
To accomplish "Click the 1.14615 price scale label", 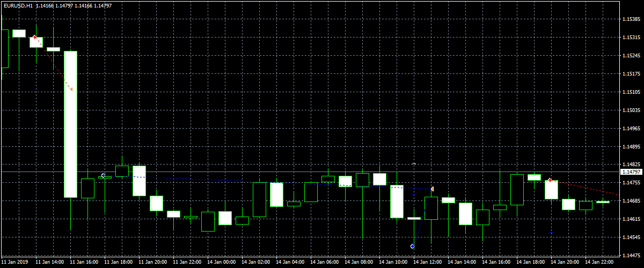I will coord(631,219).
